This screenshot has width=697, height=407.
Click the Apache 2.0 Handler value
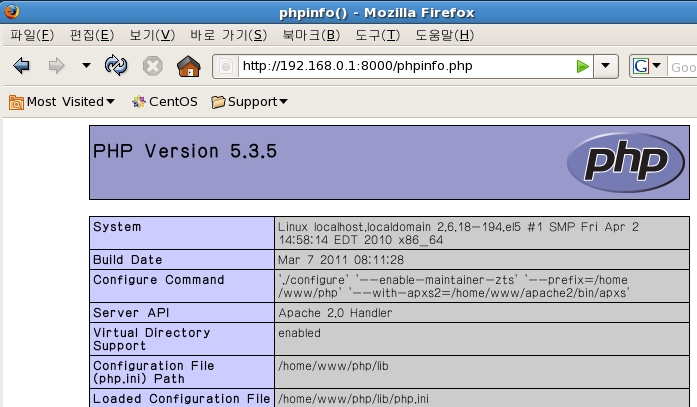pos(335,313)
